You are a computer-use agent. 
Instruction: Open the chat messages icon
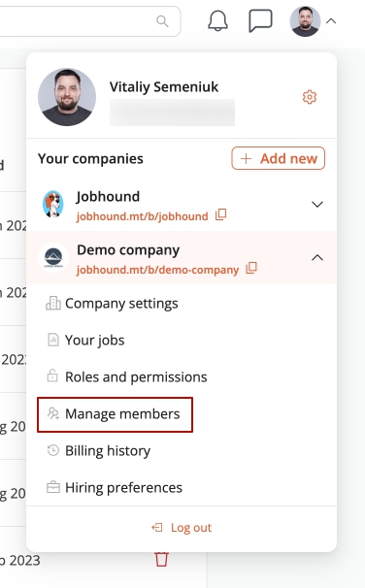260,20
